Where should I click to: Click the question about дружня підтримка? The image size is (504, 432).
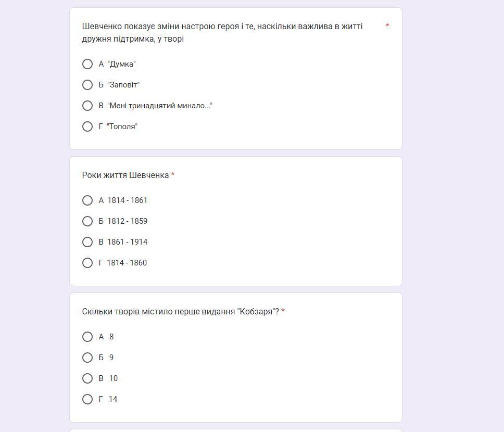[222, 32]
